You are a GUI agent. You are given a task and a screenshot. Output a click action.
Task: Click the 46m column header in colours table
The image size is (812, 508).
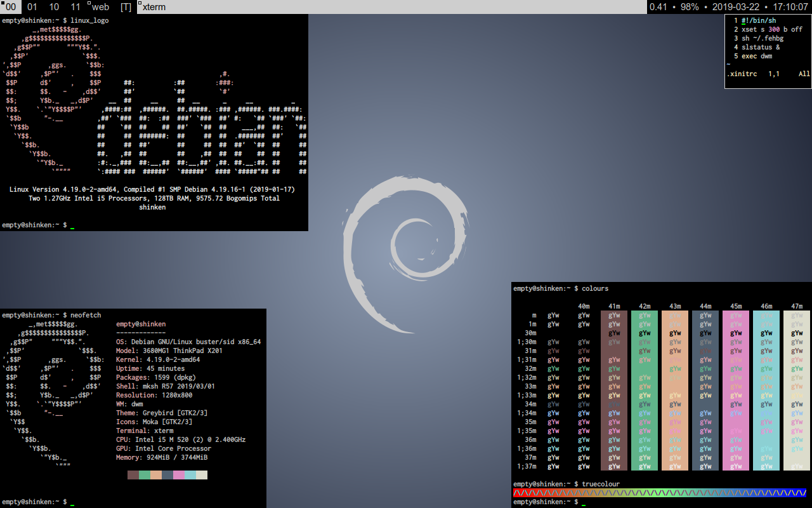click(766, 306)
